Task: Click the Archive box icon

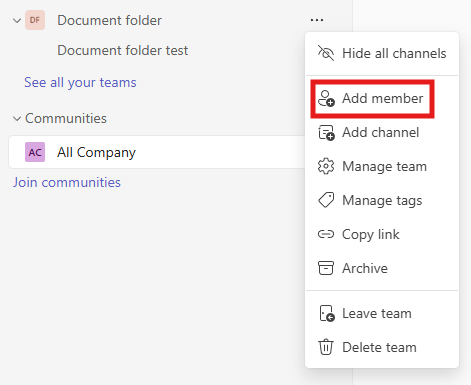Action: pyautogui.click(x=326, y=268)
